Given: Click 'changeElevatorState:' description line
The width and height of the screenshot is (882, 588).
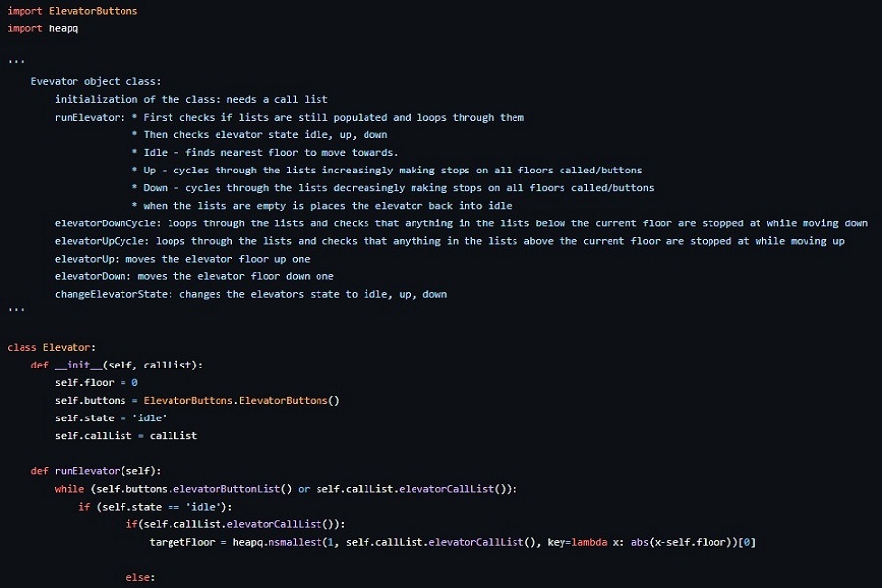Looking at the screenshot, I should point(251,294).
